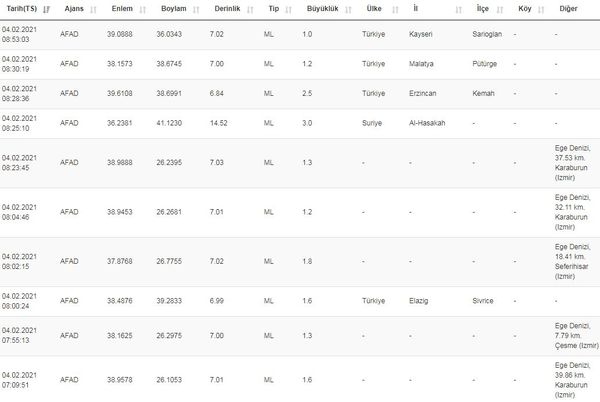Select the Erzincan Kemah earthquake row
The image size is (600, 402).
[300, 93]
